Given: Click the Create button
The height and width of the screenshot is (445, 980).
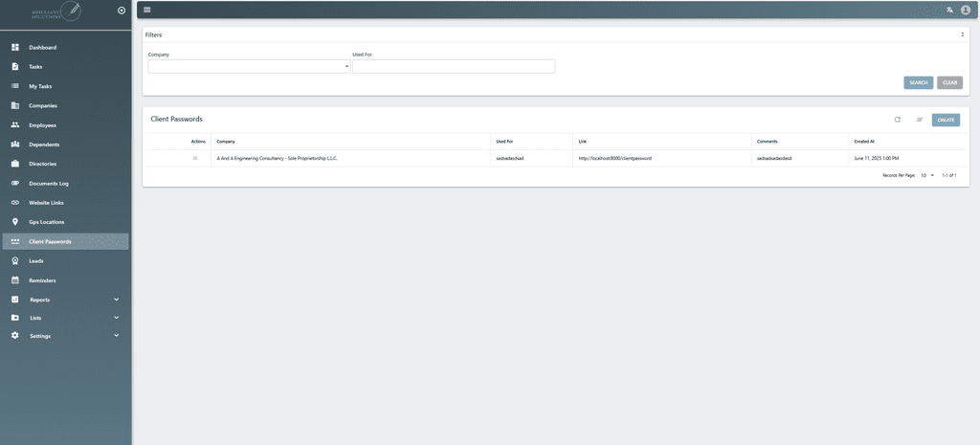Looking at the screenshot, I should pos(946,120).
